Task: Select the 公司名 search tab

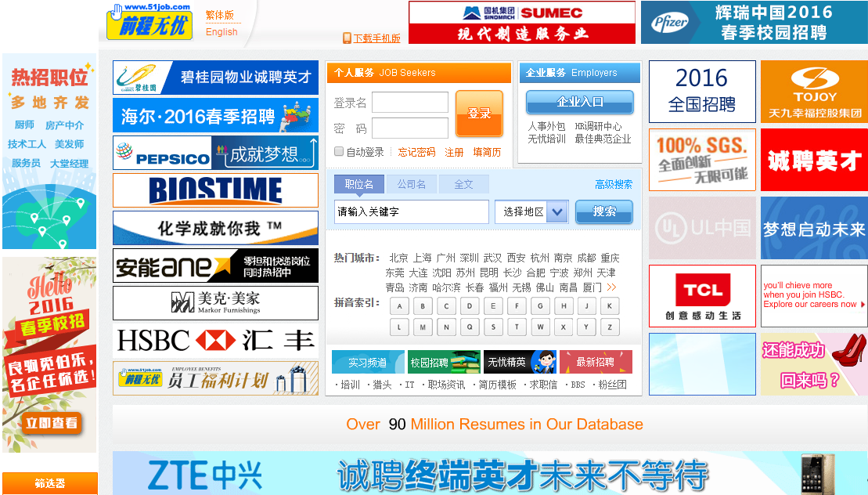Action: point(412,184)
